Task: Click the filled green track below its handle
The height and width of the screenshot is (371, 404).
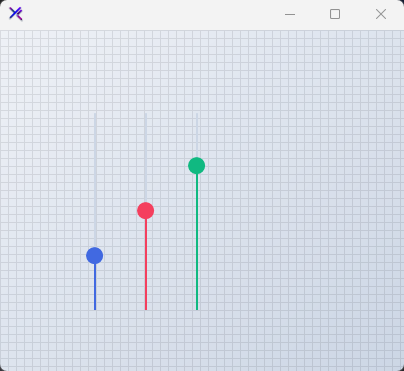Action: 197,242
